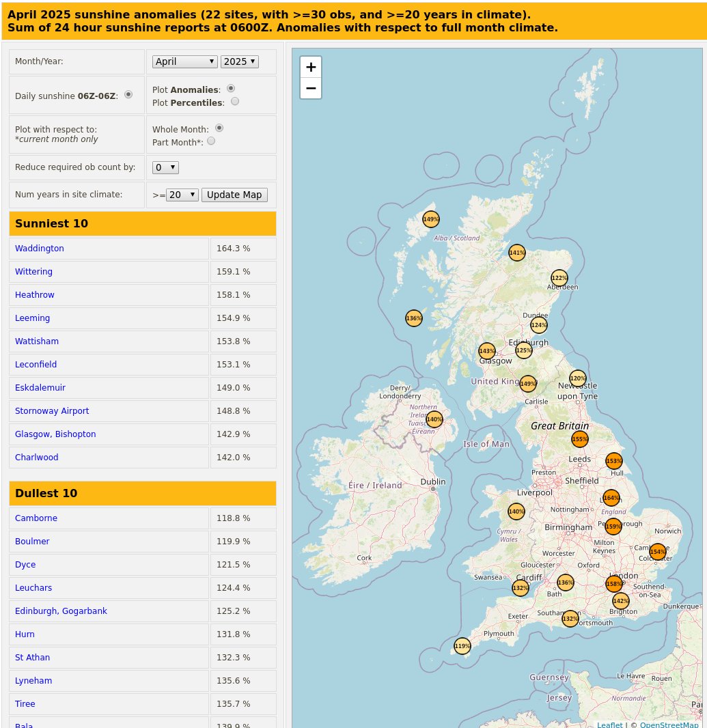The width and height of the screenshot is (707, 728).
Task: Zoom in on the map
Action: click(311, 66)
